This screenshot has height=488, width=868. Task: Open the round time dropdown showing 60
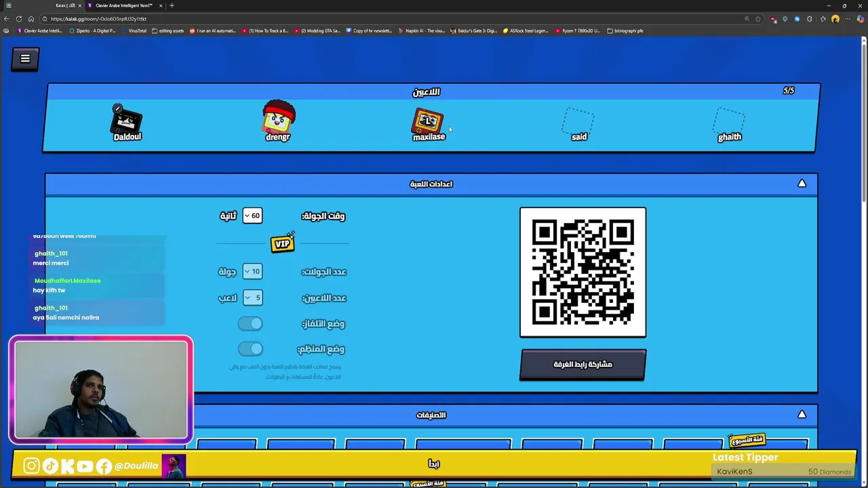(252, 216)
